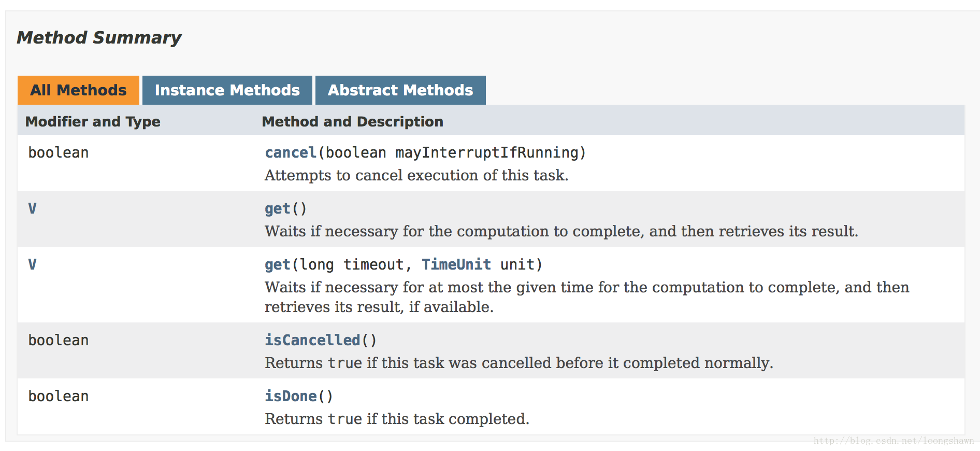This screenshot has width=980, height=451.
Task: Click the isDone method link
Action: (x=291, y=396)
